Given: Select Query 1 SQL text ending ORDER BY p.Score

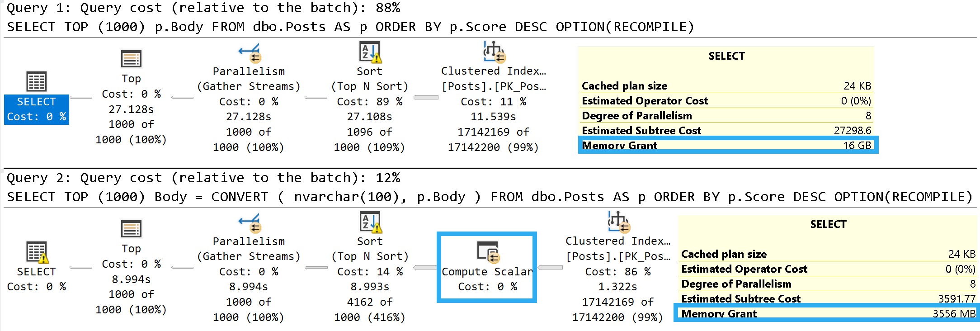Looking at the screenshot, I should (350, 27).
